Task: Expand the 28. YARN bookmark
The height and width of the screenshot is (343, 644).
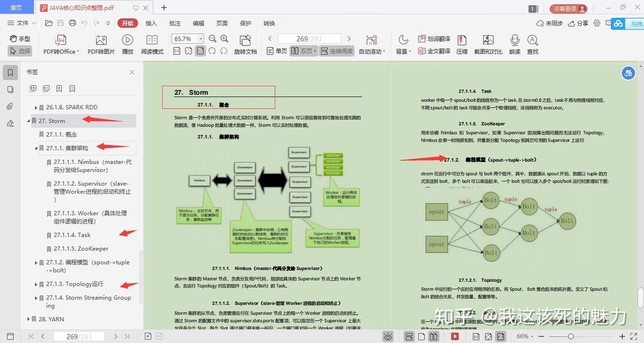Action: pos(28,319)
